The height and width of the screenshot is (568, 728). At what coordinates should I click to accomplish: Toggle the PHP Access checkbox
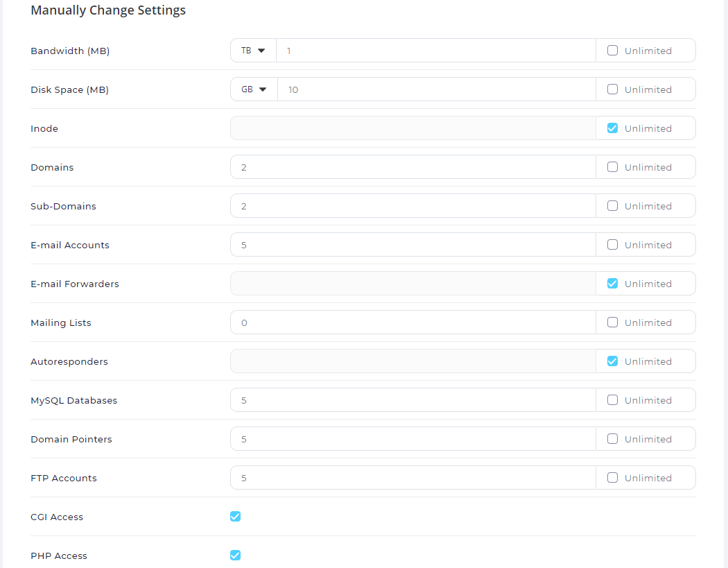(x=236, y=556)
